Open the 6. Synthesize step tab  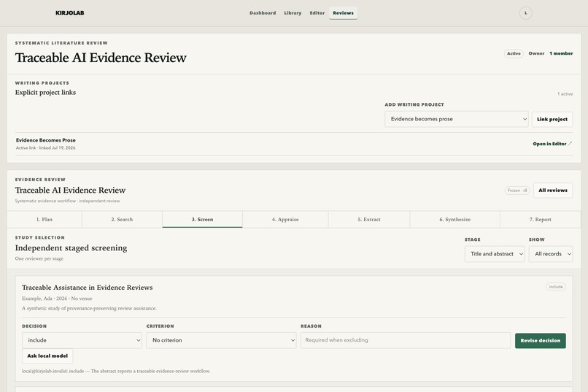pyautogui.click(x=455, y=220)
